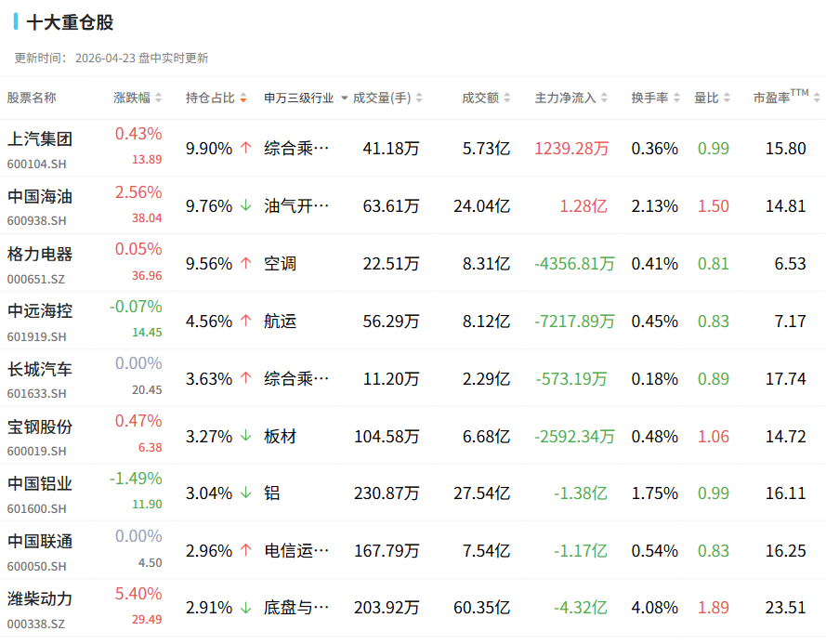The image size is (826, 644).
Task: Click 1.89 volume ratio value
Action: (714, 608)
